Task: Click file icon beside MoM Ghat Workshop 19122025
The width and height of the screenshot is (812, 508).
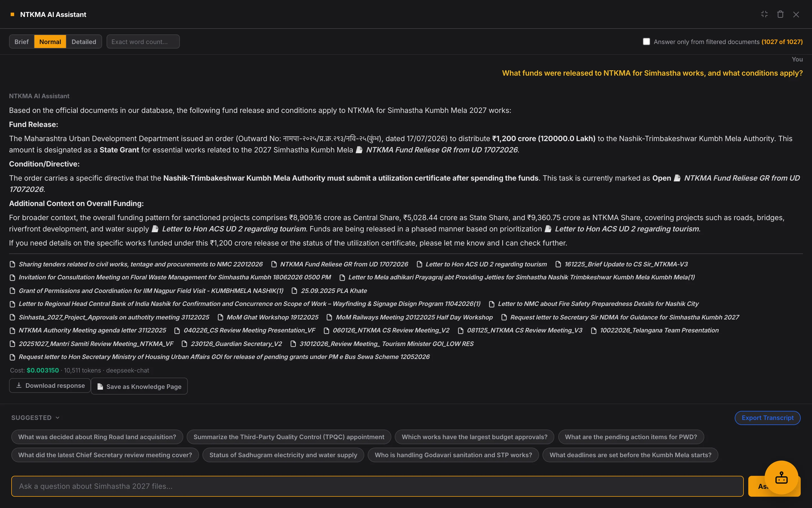Action: (x=220, y=317)
